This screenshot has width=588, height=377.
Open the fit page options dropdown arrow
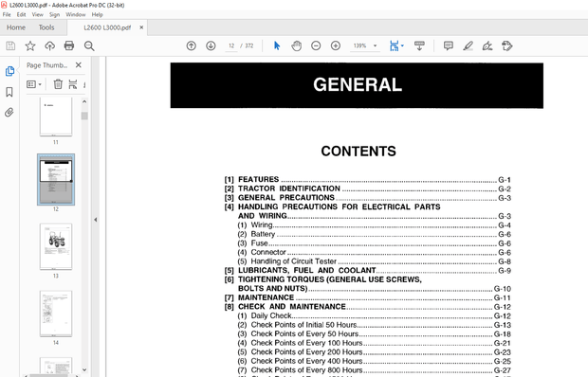pos(402,45)
